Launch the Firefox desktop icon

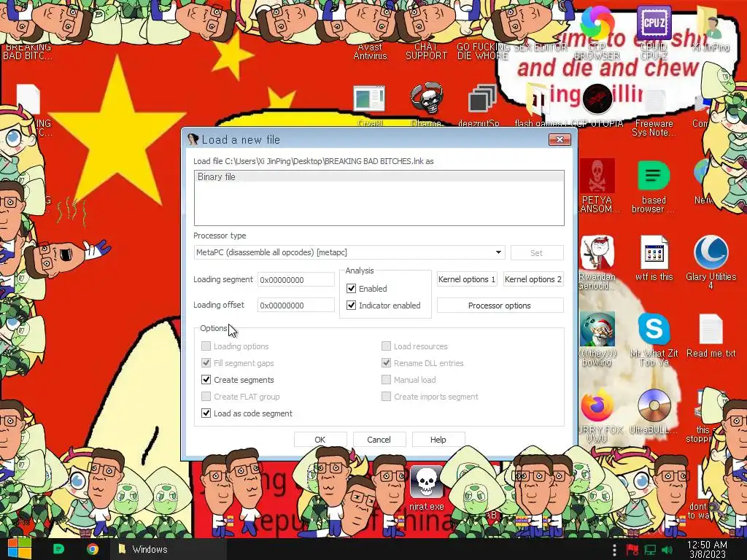point(597,405)
